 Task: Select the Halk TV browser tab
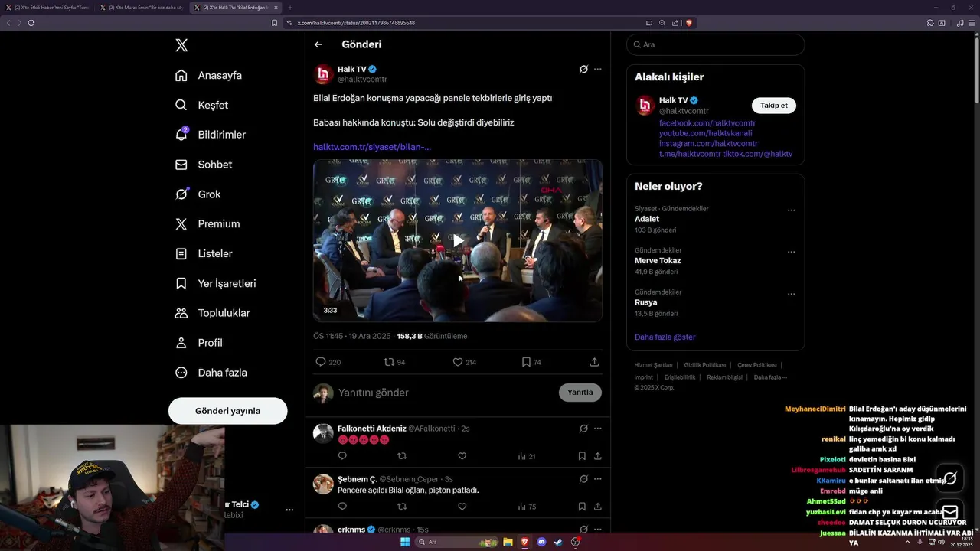[x=237, y=8]
